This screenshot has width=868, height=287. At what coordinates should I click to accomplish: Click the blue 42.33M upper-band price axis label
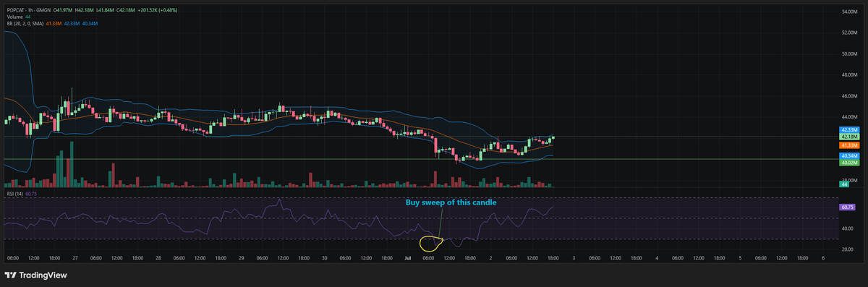pyautogui.click(x=849, y=129)
